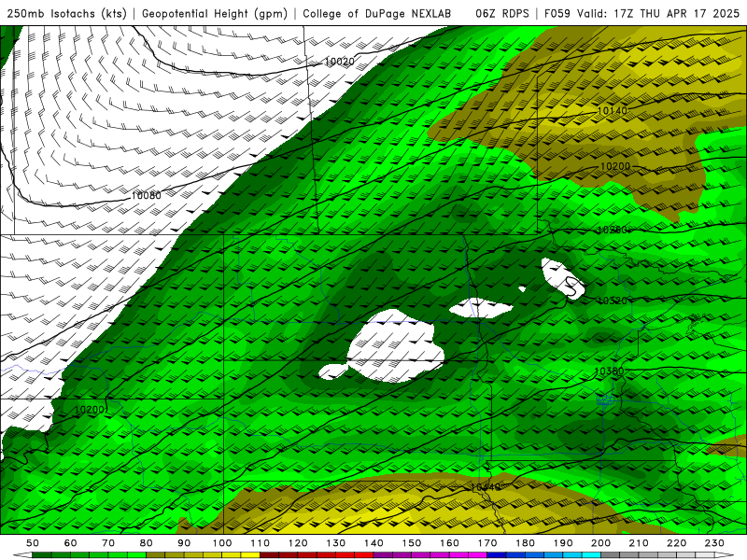Click the 10020 height contour label
Image resolution: width=747 pixels, height=560 pixels.
point(340,62)
